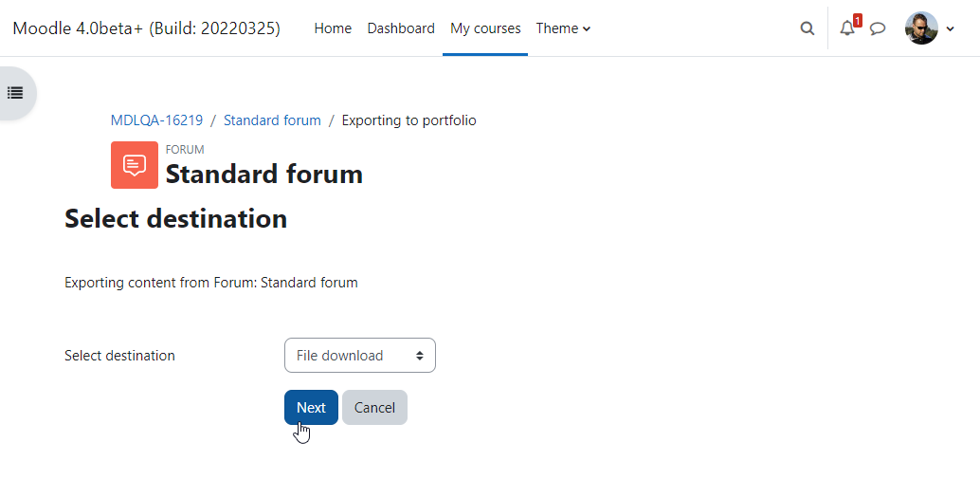This screenshot has height=479, width=980.
Task: Click the Cancel button
Action: pyautogui.click(x=374, y=408)
